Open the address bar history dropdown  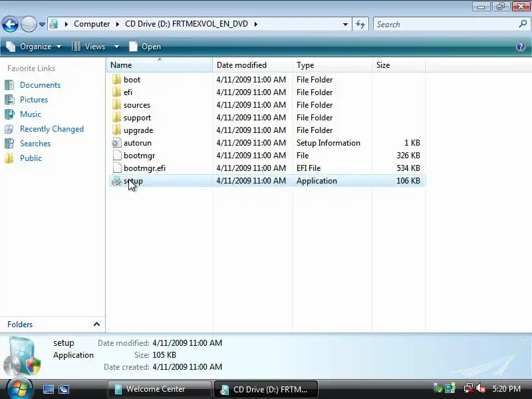(x=345, y=25)
